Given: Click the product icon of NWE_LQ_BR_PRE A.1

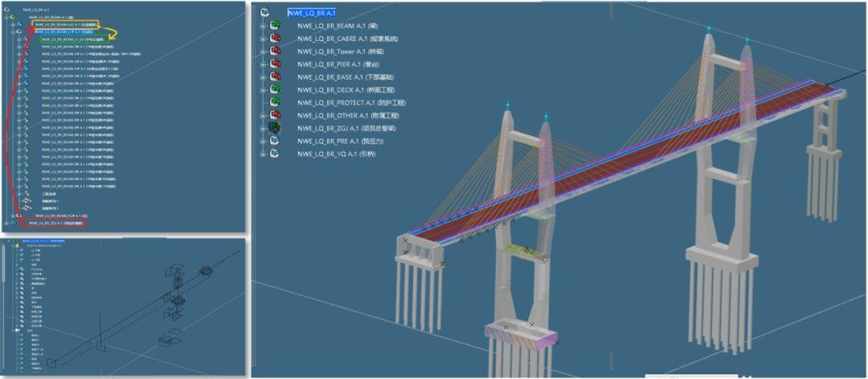Looking at the screenshot, I should click(275, 141).
